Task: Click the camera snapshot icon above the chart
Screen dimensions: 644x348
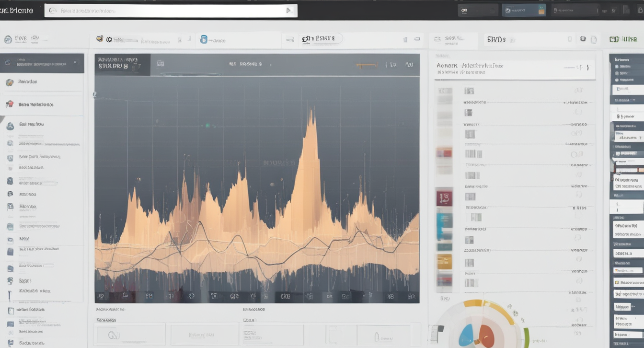Action: [161, 63]
